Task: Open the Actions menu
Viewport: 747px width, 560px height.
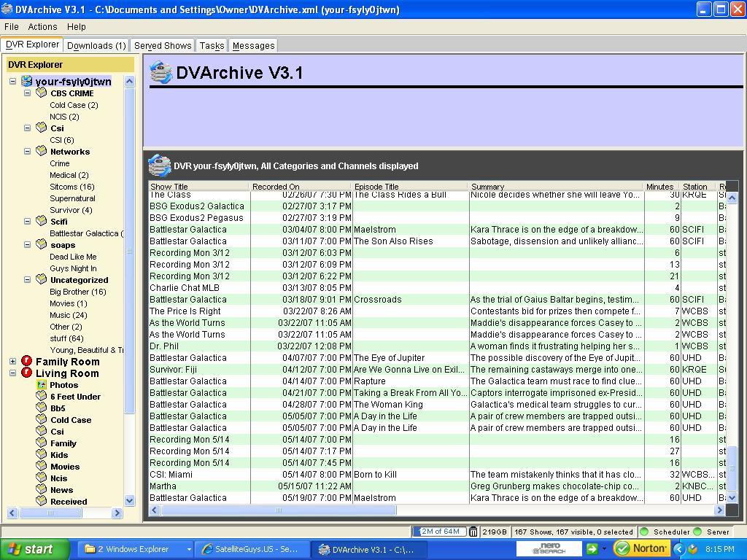Action: 42,27
